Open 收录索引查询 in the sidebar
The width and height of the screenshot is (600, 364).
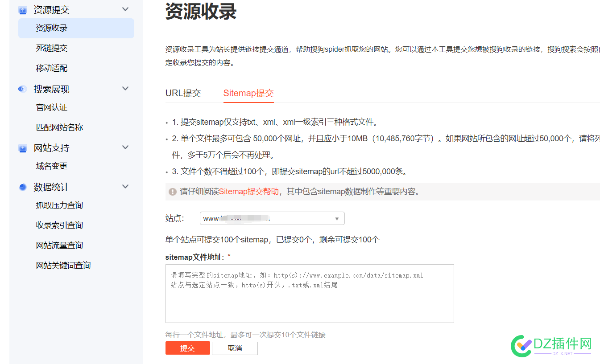coord(60,225)
